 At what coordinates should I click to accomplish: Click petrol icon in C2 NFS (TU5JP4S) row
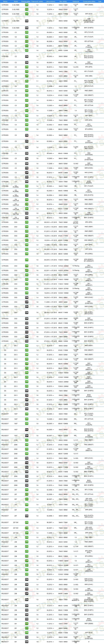coord(27,51)
